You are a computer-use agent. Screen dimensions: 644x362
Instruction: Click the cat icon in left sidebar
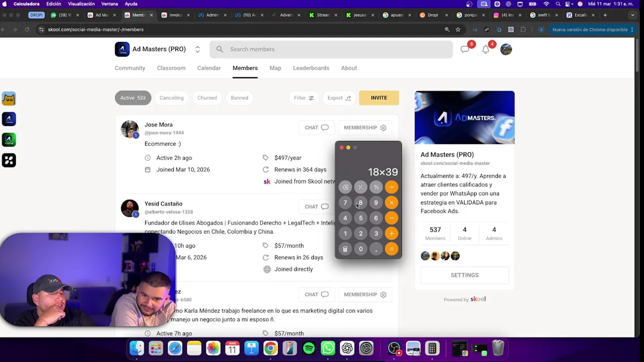click(x=9, y=99)
